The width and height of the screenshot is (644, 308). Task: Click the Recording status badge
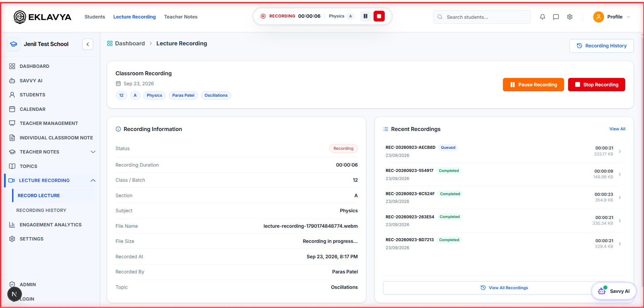pyautogui.click(x=343, y=148)
